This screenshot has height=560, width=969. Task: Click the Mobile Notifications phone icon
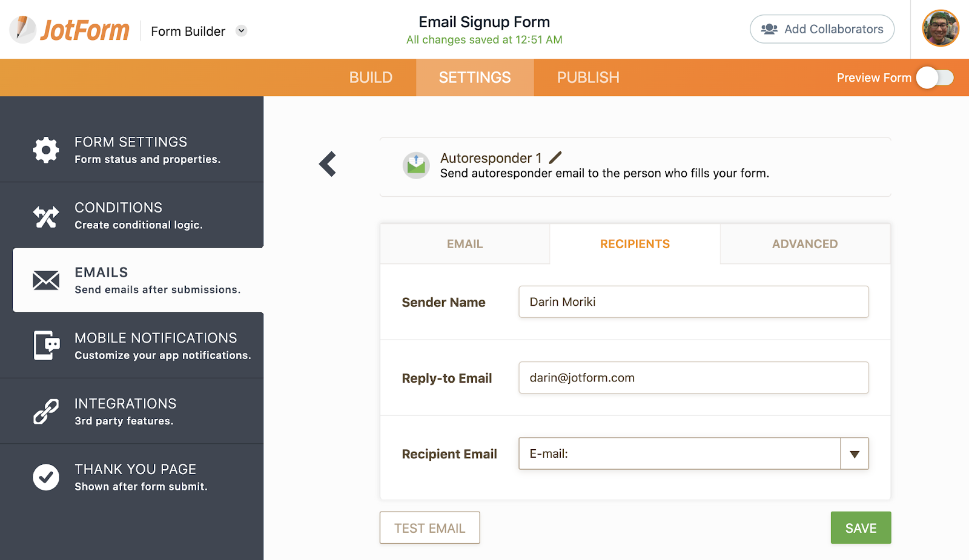click(47, 346)
